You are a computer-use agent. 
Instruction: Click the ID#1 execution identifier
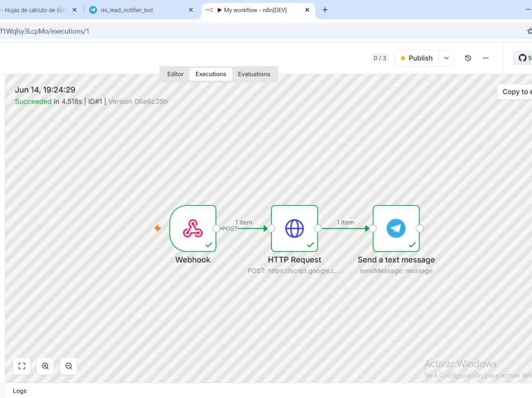(x=95, y=101)
